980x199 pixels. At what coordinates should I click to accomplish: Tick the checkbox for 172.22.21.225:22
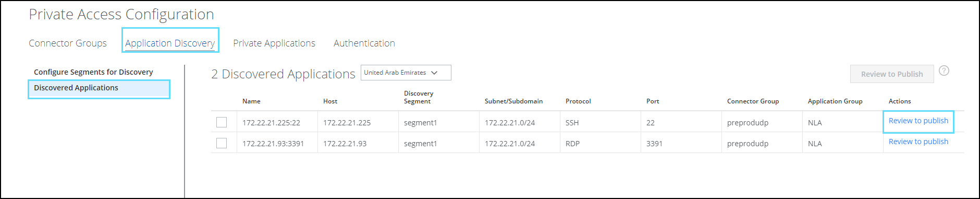[x=222, y=122]
